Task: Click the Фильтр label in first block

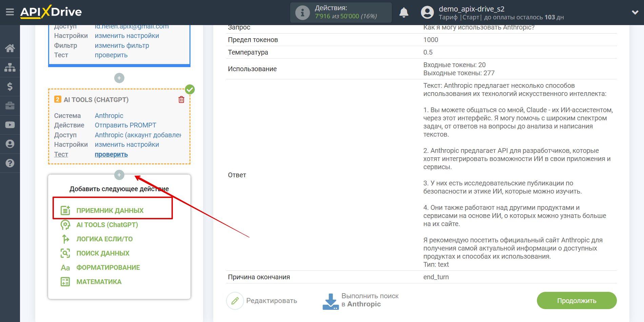Action: point(65,45)
